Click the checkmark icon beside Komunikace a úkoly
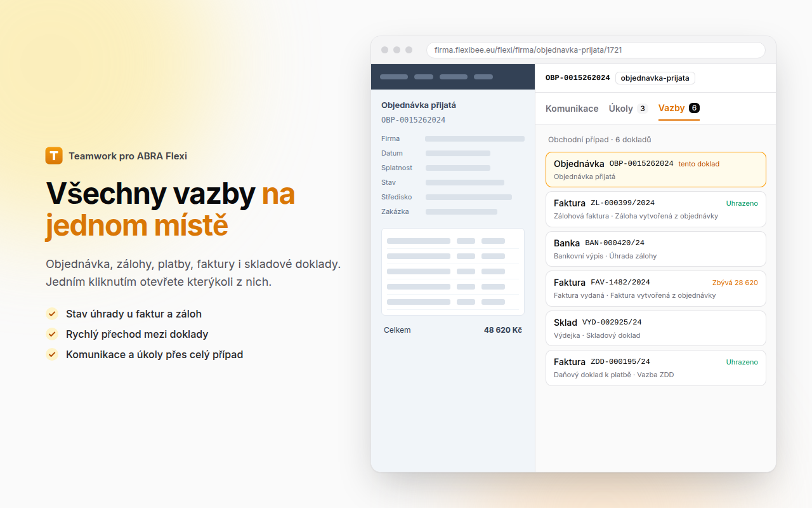 pos(52,354)
